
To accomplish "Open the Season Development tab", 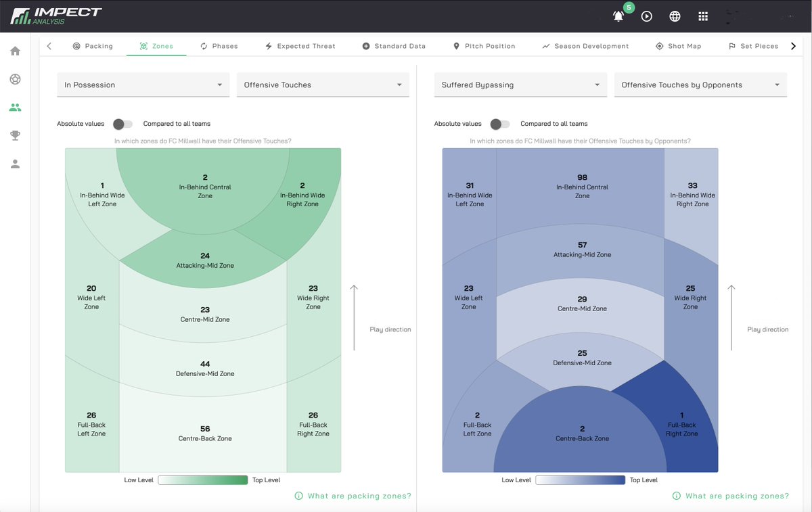I will tap(585, 46).
